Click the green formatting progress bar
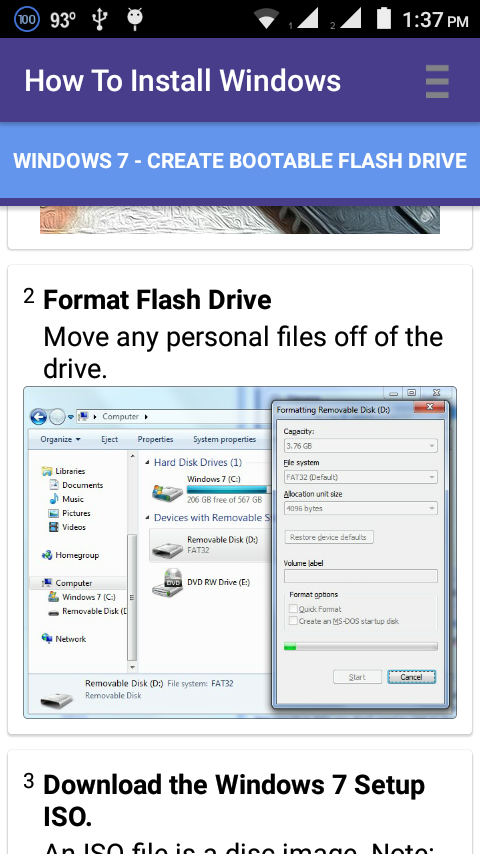480x854 pixels. coord(361,646)
